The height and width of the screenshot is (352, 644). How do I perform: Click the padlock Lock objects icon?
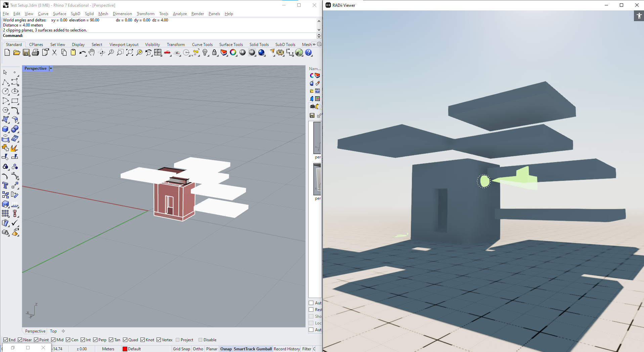pos(214,52)
